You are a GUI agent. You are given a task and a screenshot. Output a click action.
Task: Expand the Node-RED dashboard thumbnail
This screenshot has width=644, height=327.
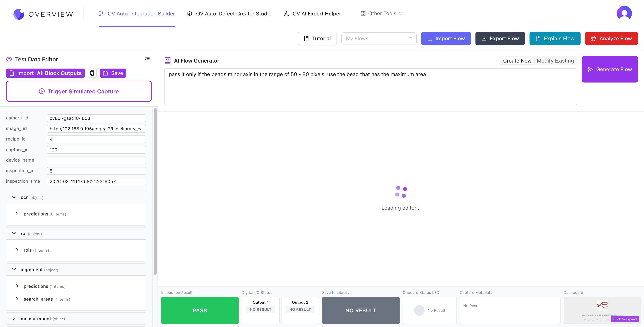pos(625,319)
